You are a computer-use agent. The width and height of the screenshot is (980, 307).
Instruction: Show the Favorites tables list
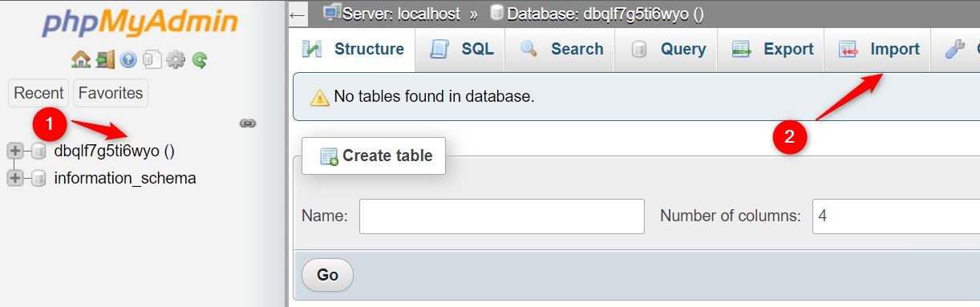pyautogui.click(x=111, y=93)
